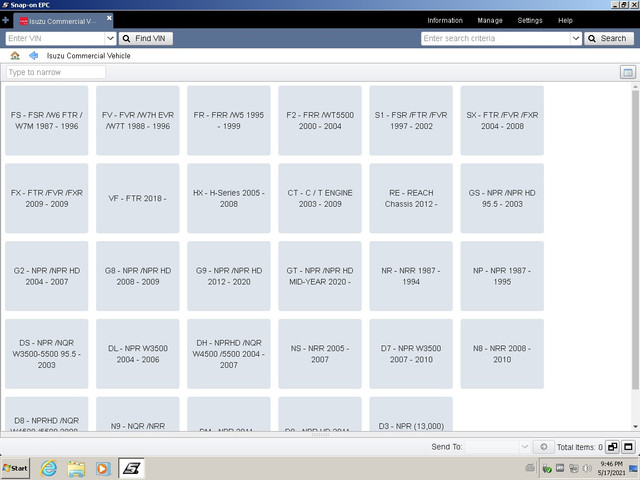Launch Windows Media Player from taskbar
The width and height of the screenshot is (640, 480).
click(103, 468)
